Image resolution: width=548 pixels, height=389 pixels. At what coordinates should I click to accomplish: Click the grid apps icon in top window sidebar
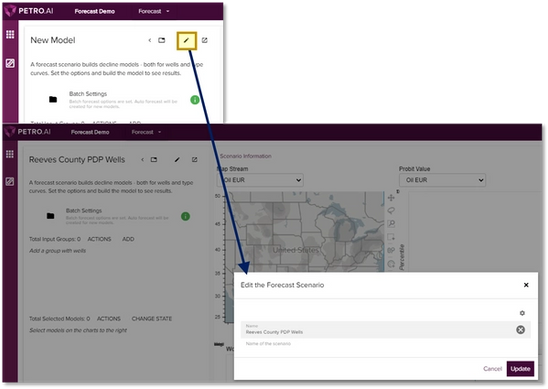(x=10, y=34)
